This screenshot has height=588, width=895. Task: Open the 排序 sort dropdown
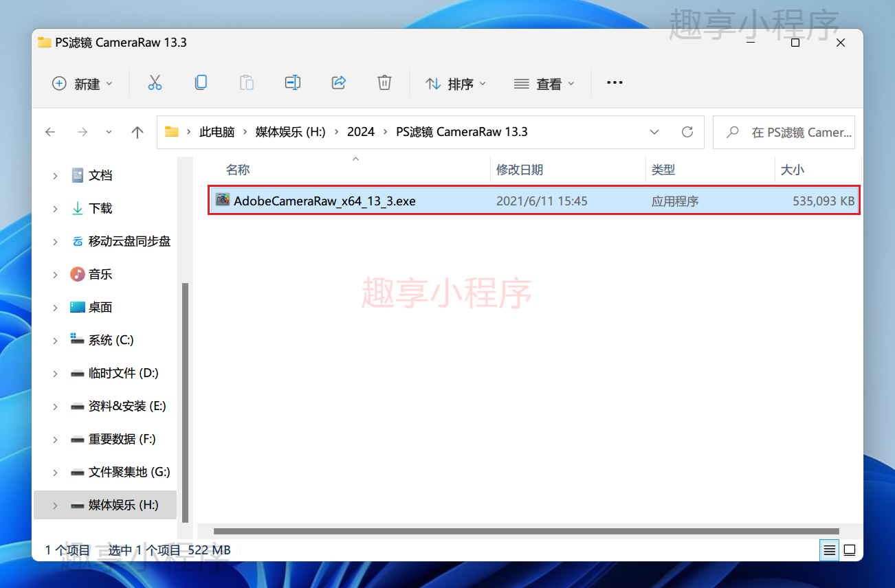point(456,84)
